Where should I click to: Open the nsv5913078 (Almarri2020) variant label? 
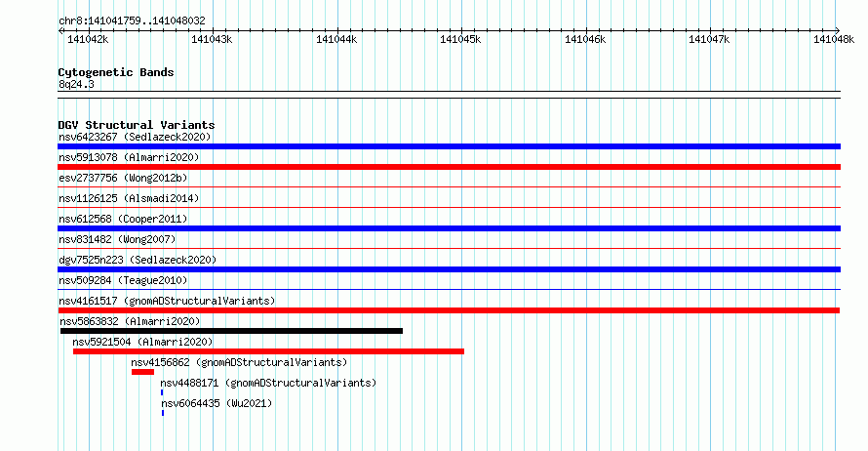pos(129,157)
